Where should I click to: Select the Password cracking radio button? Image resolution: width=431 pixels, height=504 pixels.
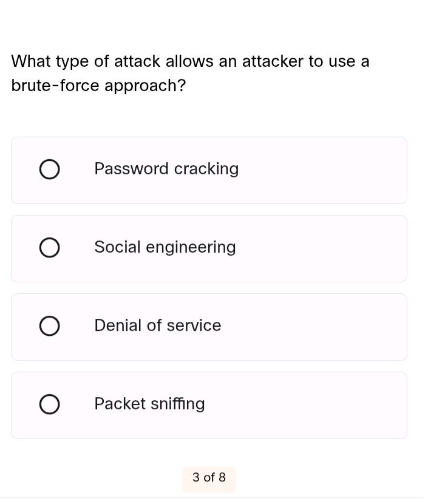[49, 169]
